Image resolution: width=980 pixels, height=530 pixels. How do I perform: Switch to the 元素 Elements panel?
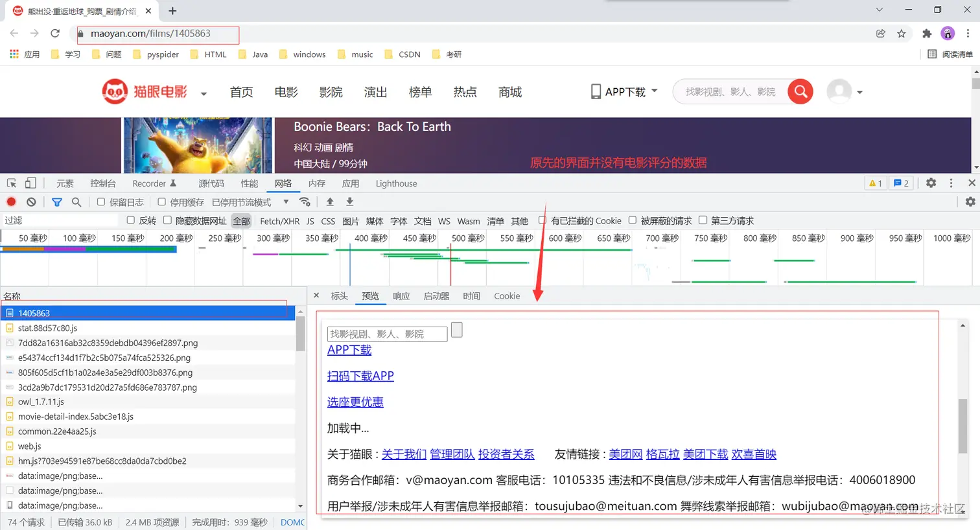[x=65, y=183]
